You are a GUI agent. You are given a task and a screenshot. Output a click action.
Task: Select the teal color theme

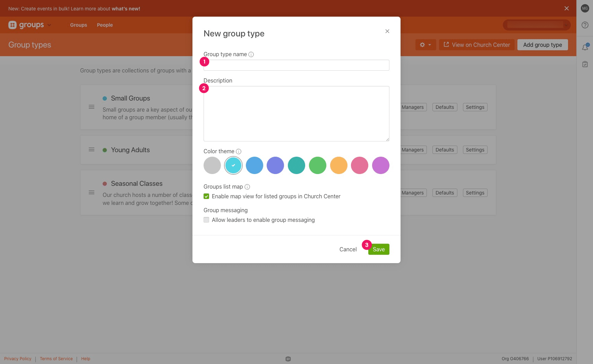click(296, 165)
